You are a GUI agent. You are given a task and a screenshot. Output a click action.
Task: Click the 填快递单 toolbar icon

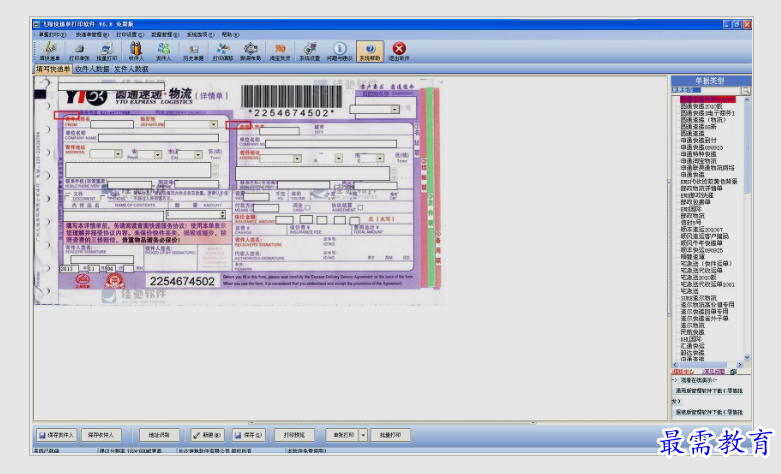(x=50, y=51)
